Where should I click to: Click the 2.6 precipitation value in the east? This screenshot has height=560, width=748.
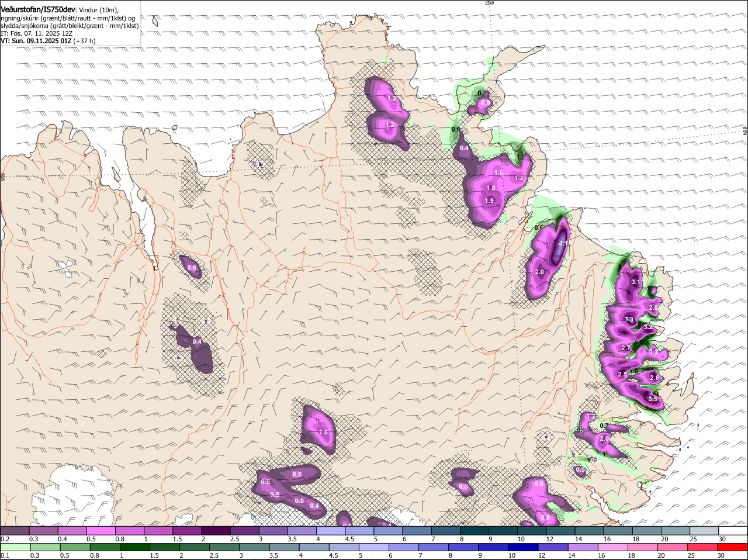coord(654,378)
